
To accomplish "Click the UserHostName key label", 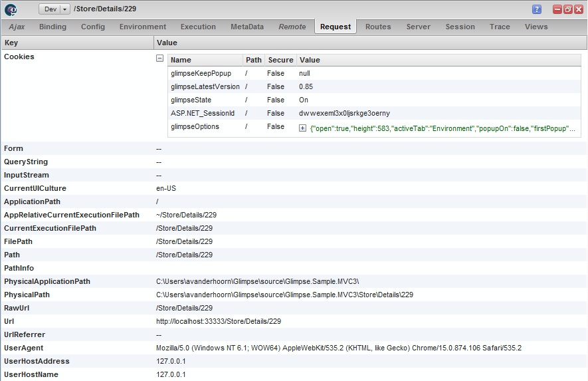I will click(31, 374).
